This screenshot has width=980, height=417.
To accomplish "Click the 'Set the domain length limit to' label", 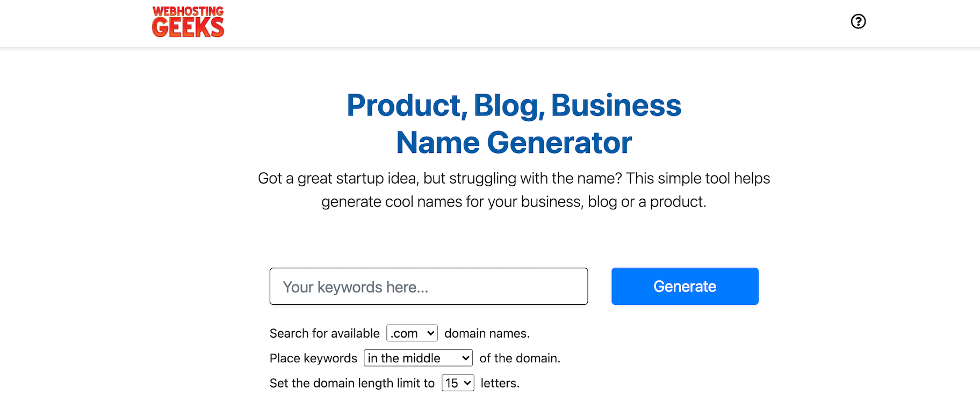I will point(352,383).
